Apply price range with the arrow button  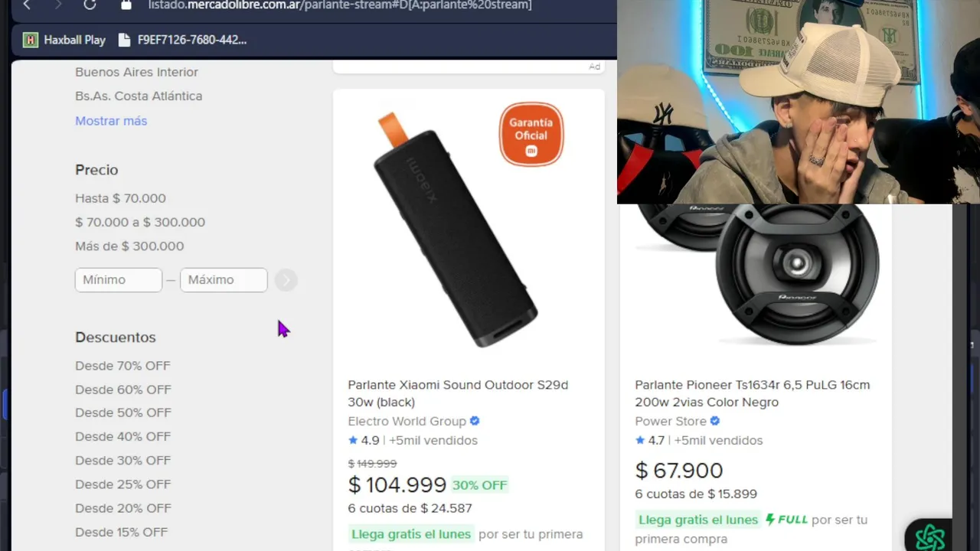point(286,280)
